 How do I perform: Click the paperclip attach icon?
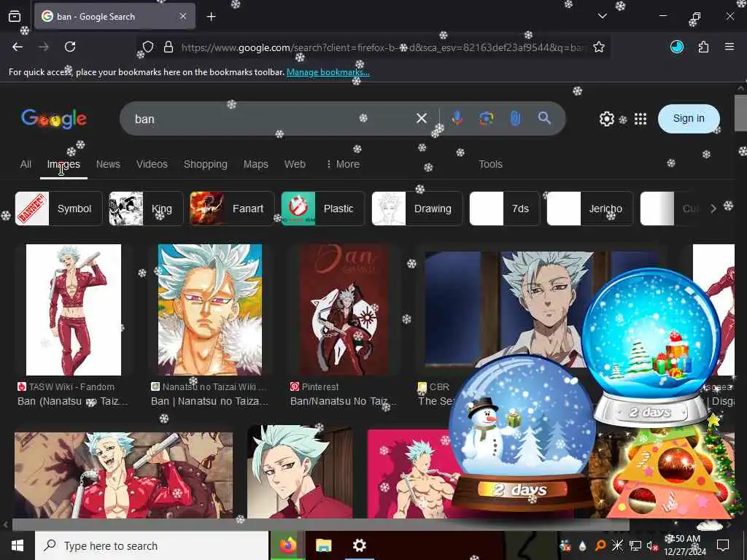tap(516, 118)
